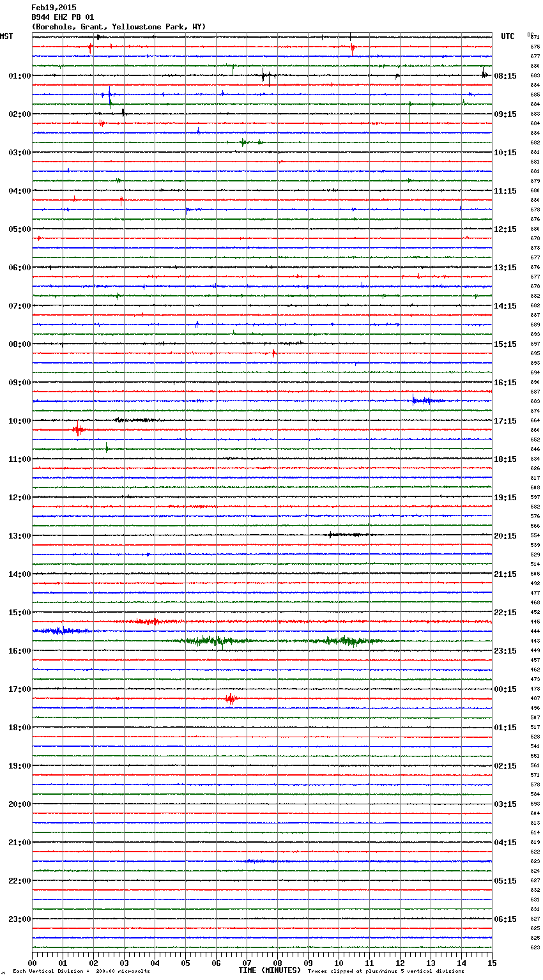Click the TIME (MINUTES) axis title
This screenshot has height=980, width=543.
[270, 970]
